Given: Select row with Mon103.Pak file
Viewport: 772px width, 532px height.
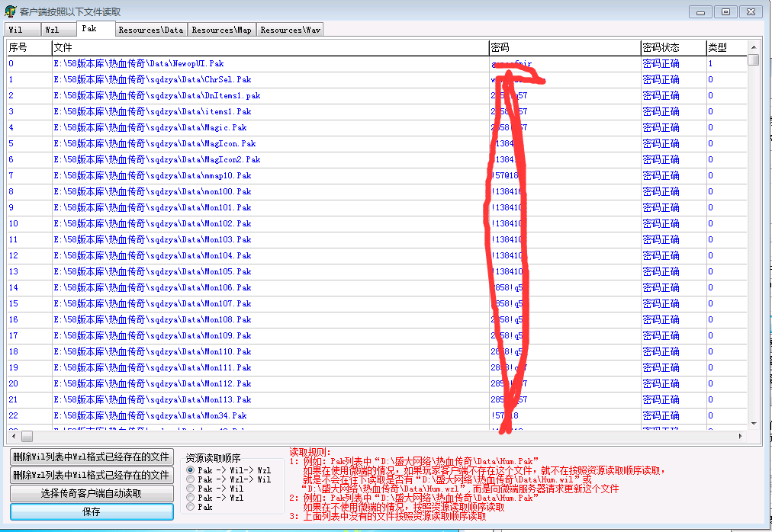Looking at the screenshot, I should [x=377, y=239].
